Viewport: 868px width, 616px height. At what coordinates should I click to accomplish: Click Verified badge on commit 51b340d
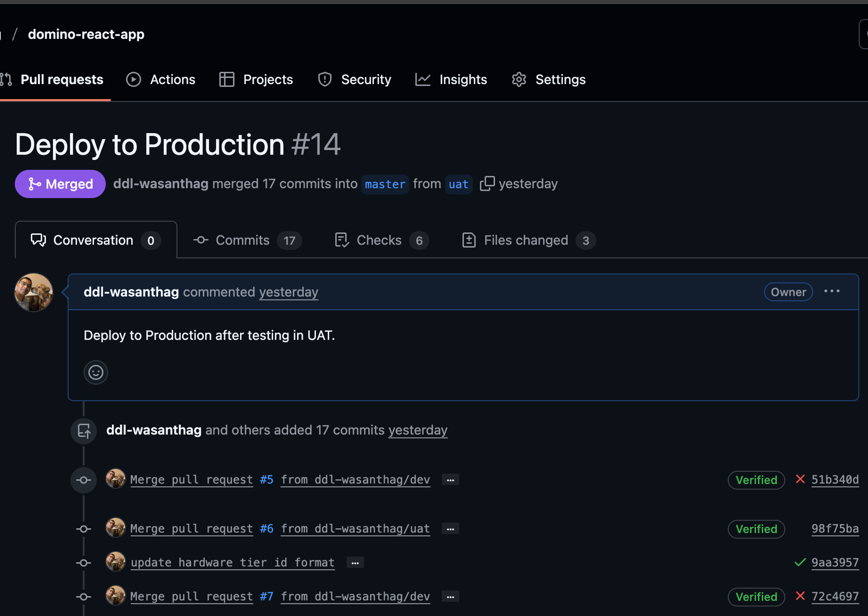pyautogui.click(x=756, y=480)
